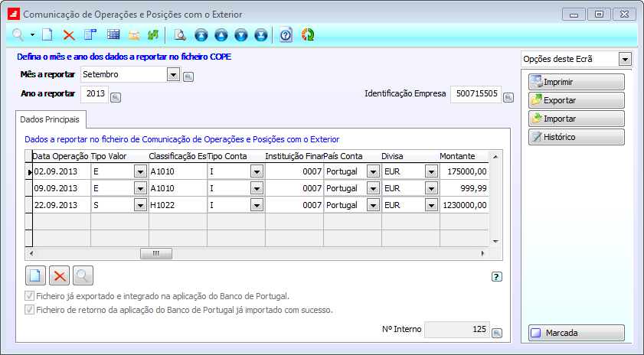Click the grid's horizontal scrollbar thumb
Image resolution: width=644 pixels, height=355 pixels.
click(x=156, y=253)
